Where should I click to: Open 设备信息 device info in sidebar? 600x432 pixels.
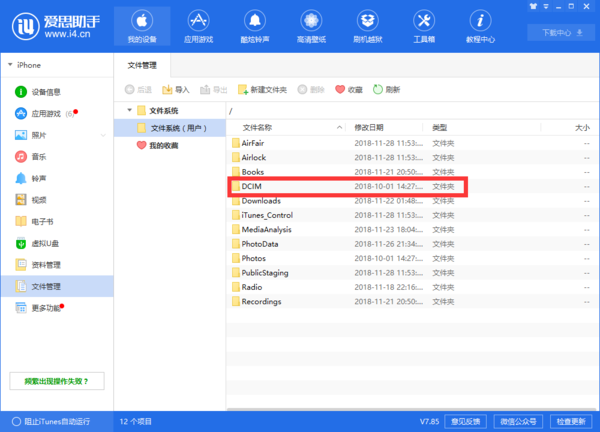pos(57,92)
